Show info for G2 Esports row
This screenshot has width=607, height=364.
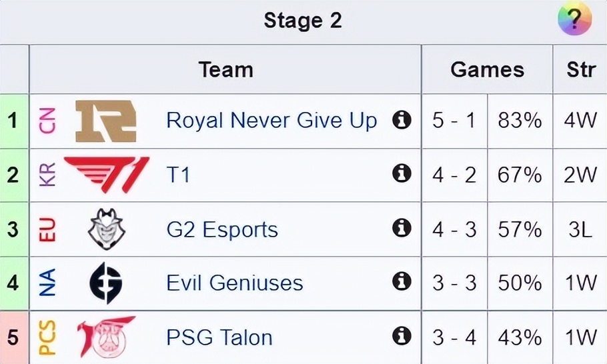coord(402,229)
